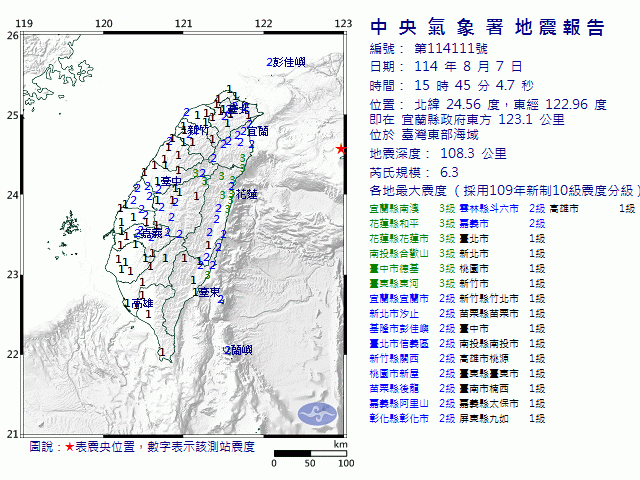Click the 中央氣象署地震報告 title
The image size is (640, 480).
click(487, 27)
